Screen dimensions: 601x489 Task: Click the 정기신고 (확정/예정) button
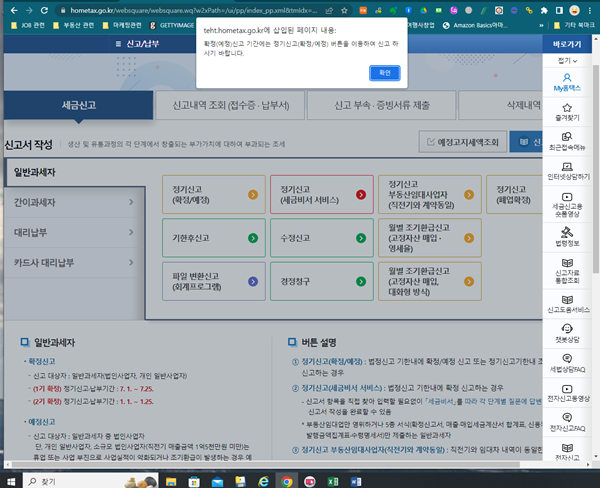pyautogui.click(x=214, y=195)
